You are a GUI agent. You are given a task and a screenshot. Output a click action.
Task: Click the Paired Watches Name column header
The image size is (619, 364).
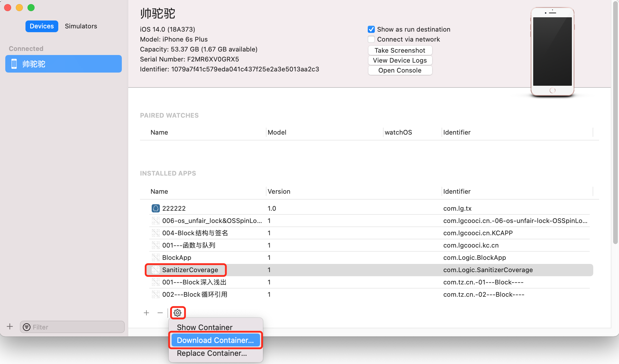click(x=159, y=132)
